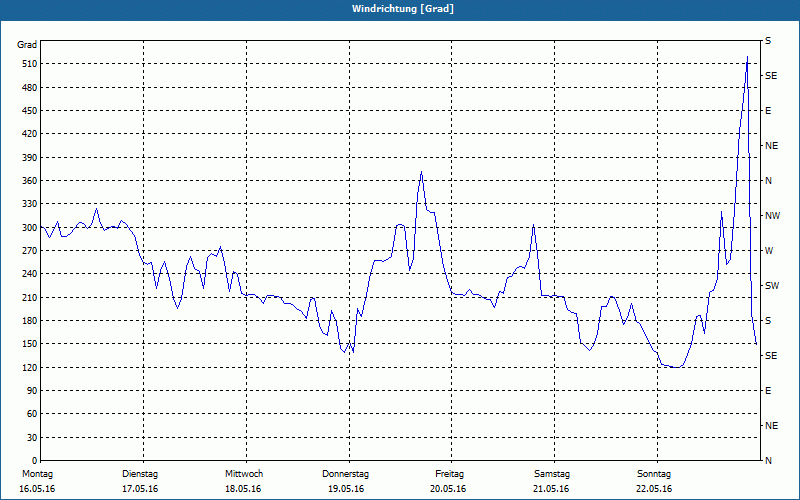Click the Dienstag day label
This screenshot has height=500, width=800.
point(140,474)
